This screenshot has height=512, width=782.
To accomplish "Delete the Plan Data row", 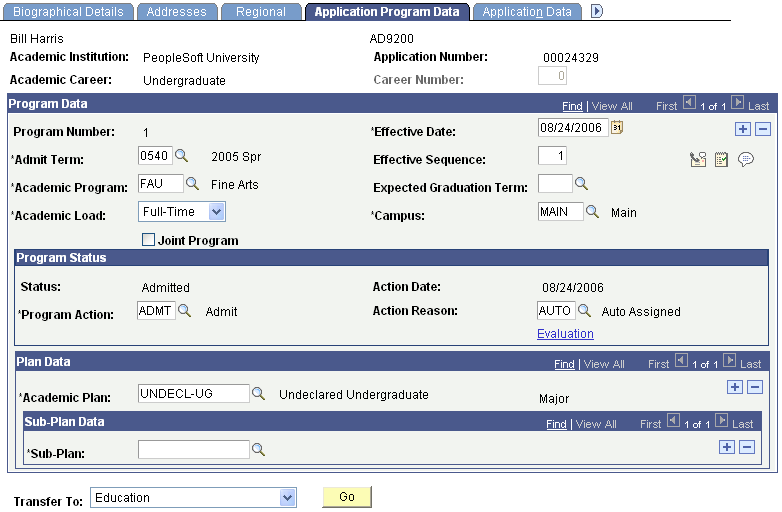I will 755,387.
